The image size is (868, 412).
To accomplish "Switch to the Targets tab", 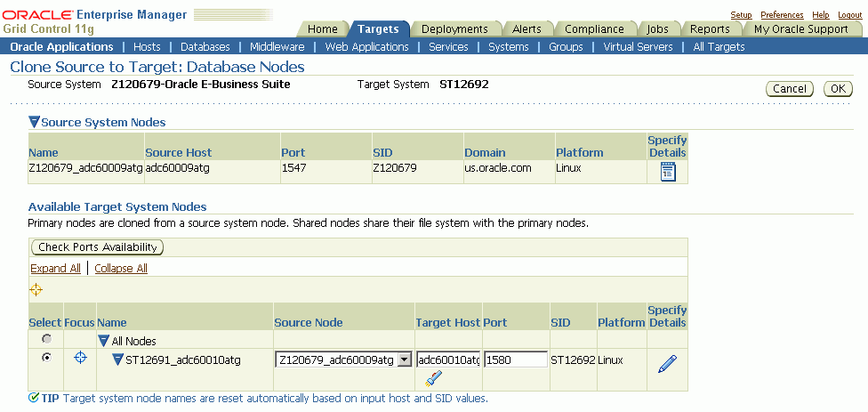I will pyautogui.click(x=378, y=29).
